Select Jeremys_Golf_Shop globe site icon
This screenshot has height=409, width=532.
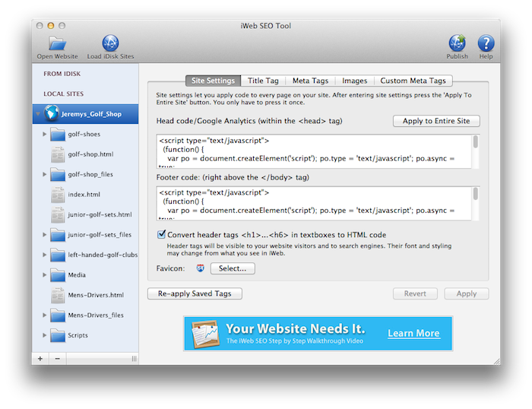coord(52,113)
